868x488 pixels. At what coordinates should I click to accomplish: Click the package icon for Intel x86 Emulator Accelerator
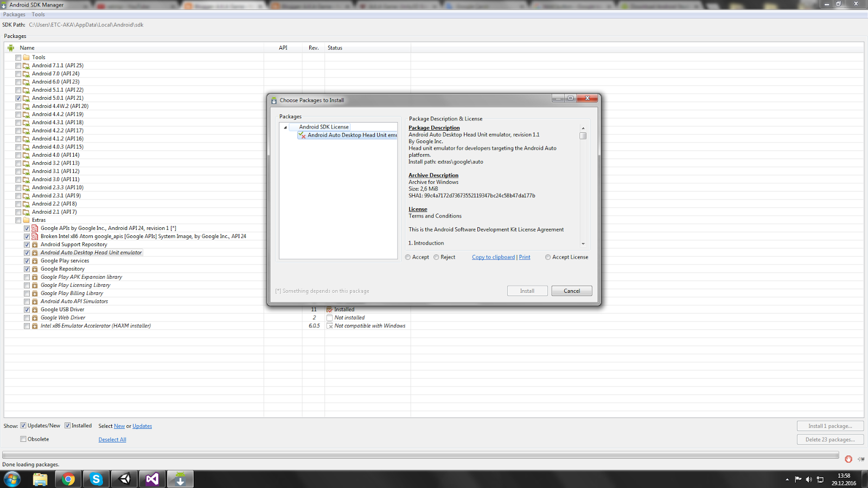[x=35, y=326]
